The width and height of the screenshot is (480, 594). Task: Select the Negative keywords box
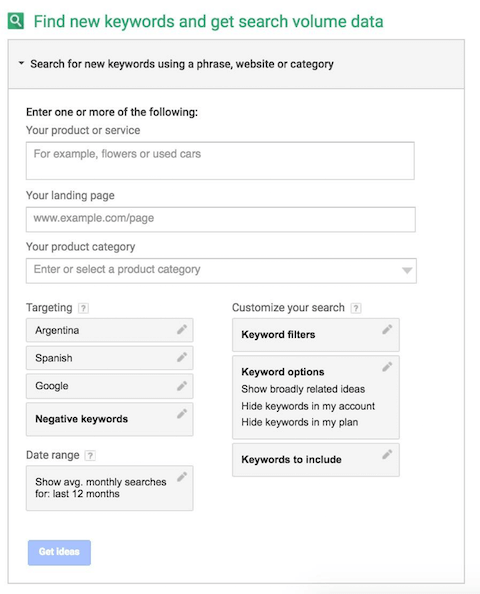click(x=109, y=419)
